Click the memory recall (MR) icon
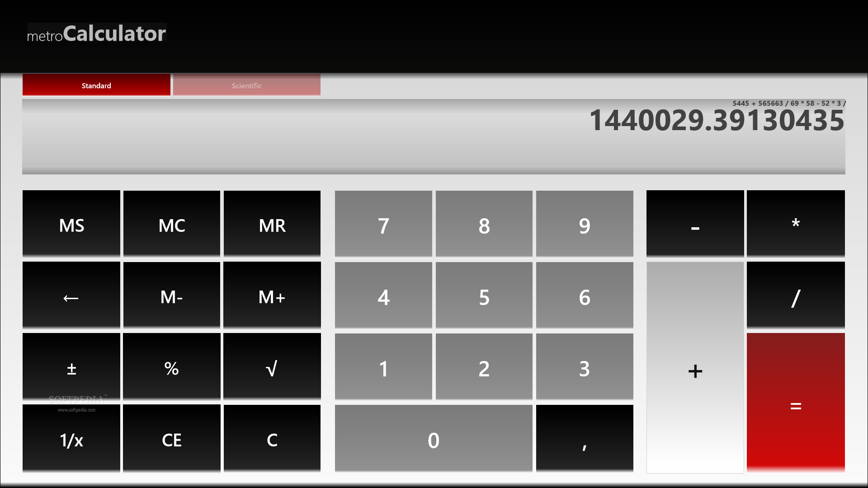868x488 pixels. click(x=273, y=225)
